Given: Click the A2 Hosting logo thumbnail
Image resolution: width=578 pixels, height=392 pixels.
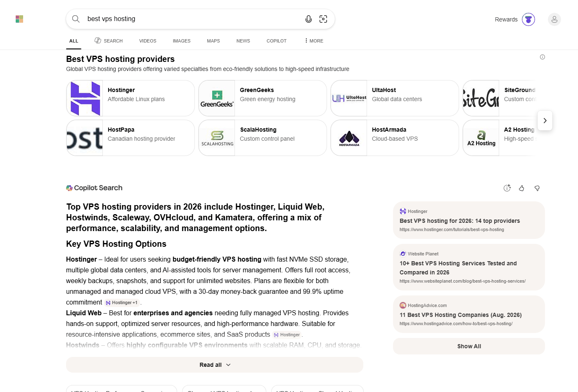Looking at the screenshot, I should point(481,138).
